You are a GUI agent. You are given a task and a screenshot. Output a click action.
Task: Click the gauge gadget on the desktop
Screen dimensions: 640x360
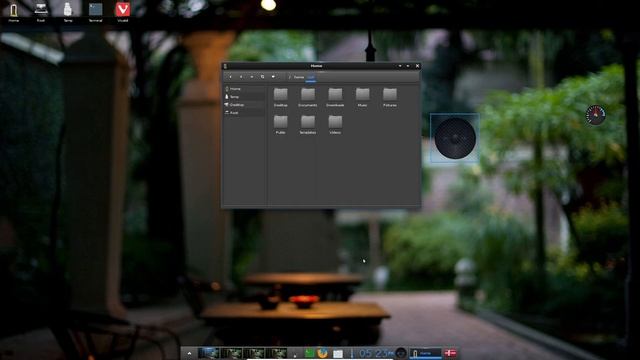tap(596, 115)
